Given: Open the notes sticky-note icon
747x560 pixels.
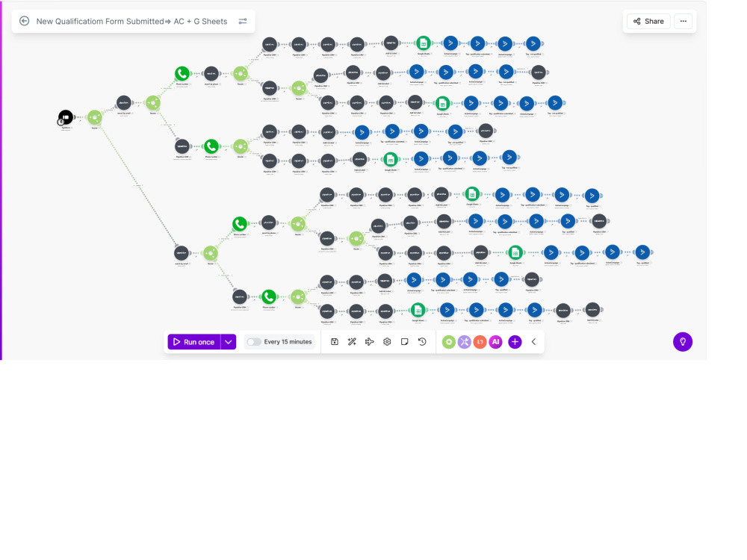Looking at the screenshot, I should pos(404,342).
